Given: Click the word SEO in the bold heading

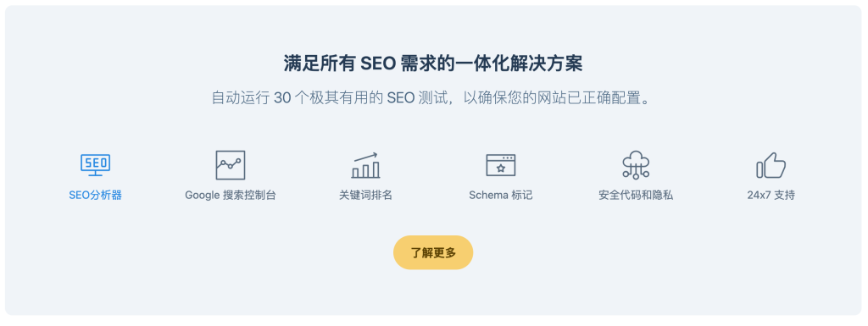Looking at the screenshot, I should pyautogui.click(x=377, y=64).
